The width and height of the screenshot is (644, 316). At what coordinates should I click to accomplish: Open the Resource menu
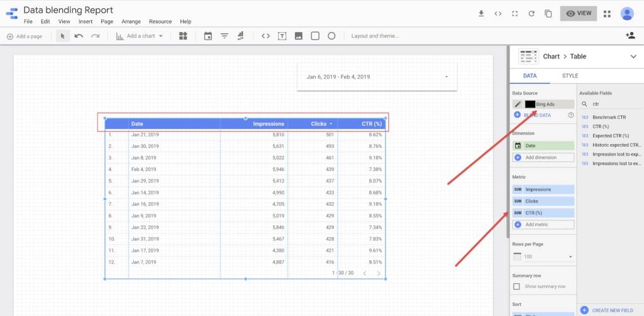(160, 21)
